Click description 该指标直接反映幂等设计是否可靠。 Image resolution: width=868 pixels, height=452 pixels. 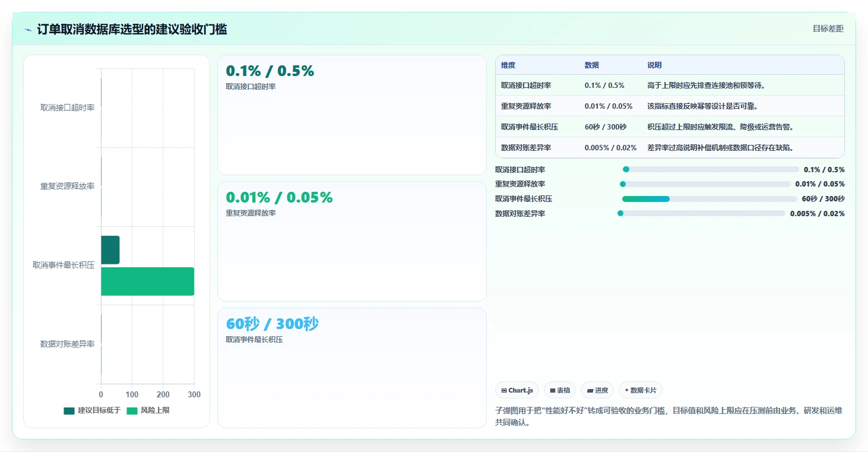click(704, 106)
